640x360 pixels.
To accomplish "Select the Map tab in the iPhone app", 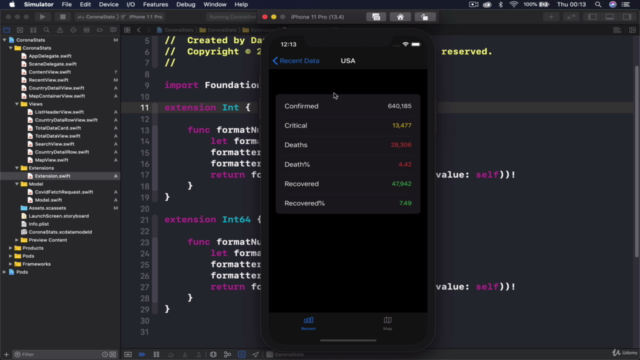I will (x=387, y=323).
